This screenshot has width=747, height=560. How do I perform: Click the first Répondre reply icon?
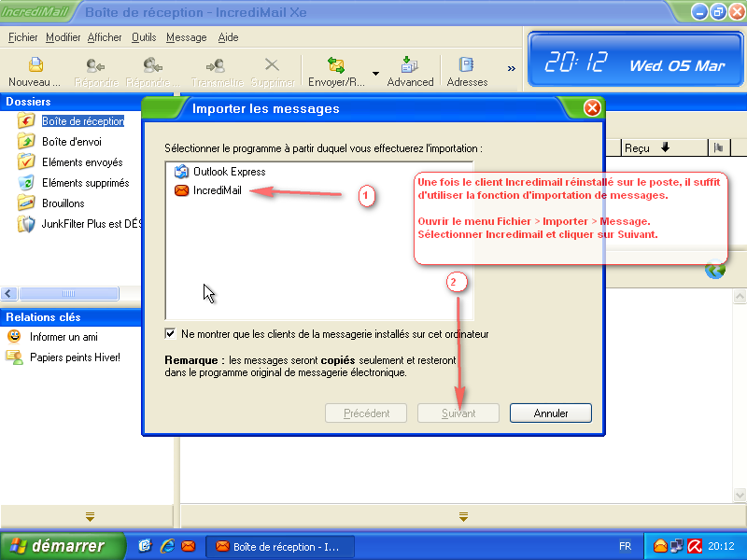[x=95, y=65]
